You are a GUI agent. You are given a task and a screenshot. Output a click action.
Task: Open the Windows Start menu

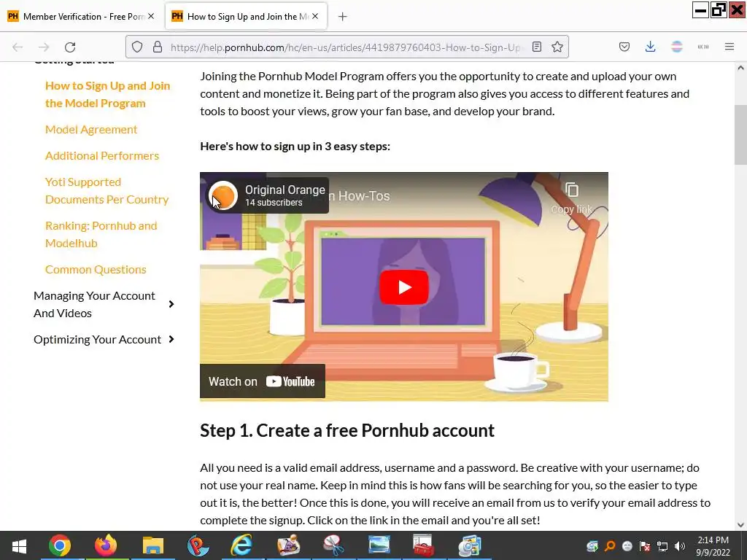[19, 545]
